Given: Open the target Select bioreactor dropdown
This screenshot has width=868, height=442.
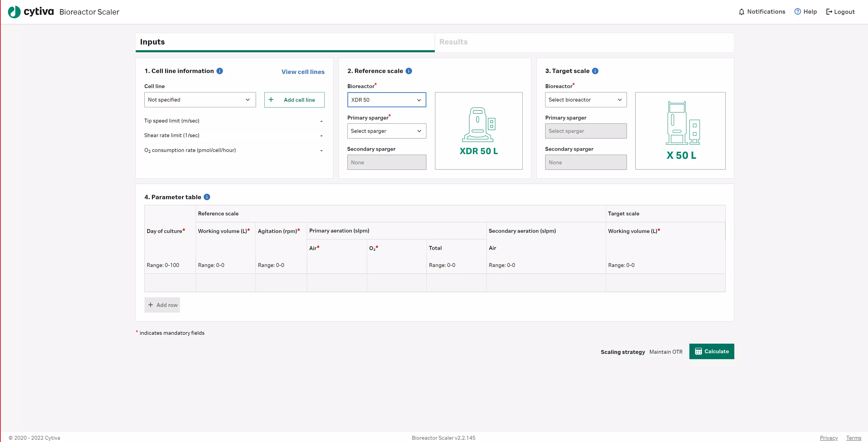Looking at the screenshot, I should tap(586, 100).
